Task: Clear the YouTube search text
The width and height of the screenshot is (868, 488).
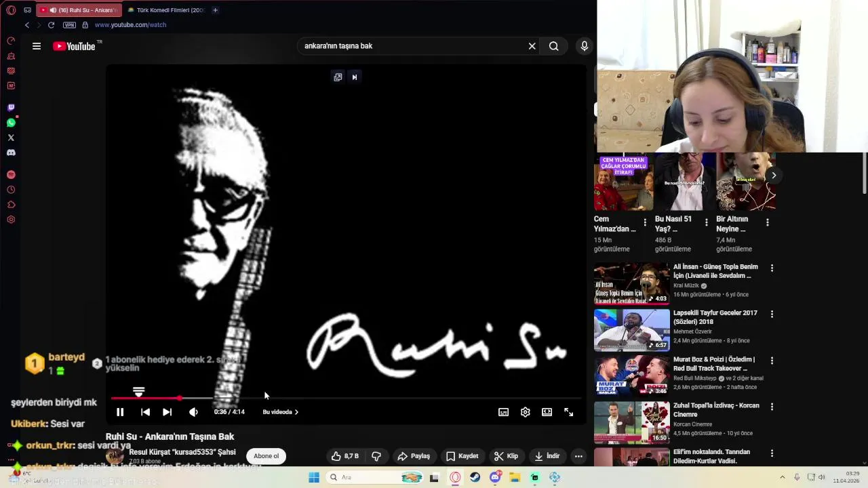Action: 532,46
